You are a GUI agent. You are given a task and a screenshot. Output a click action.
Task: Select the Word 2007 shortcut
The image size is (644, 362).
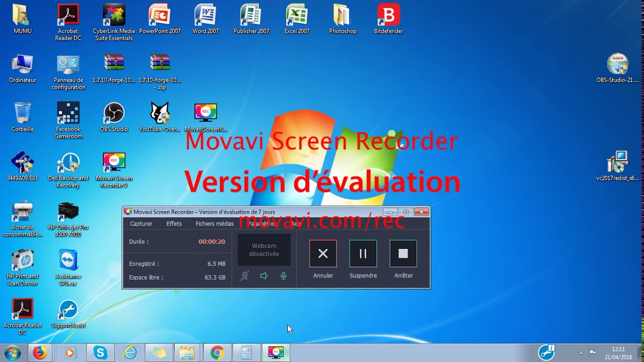pyautogui.click(x=206, y=19)
